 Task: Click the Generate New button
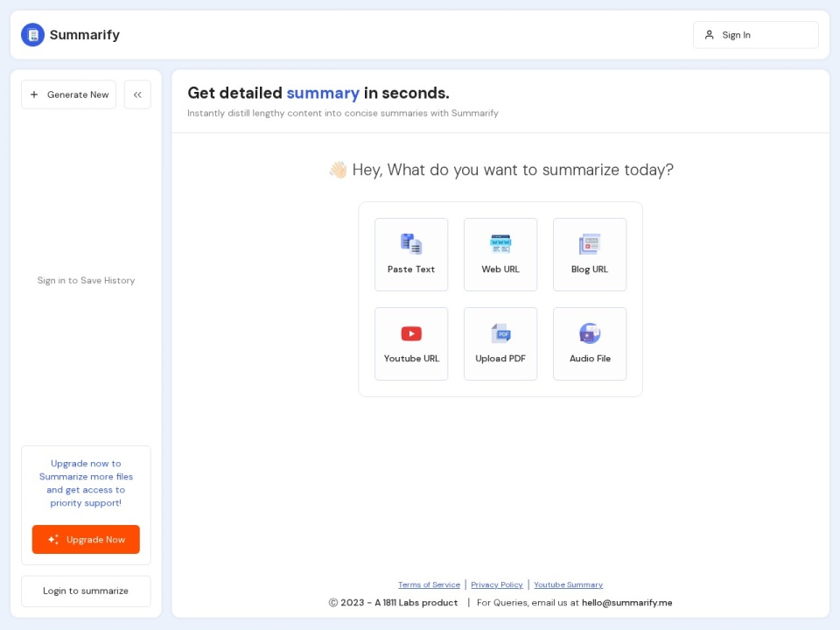click(x=68, y=94)
